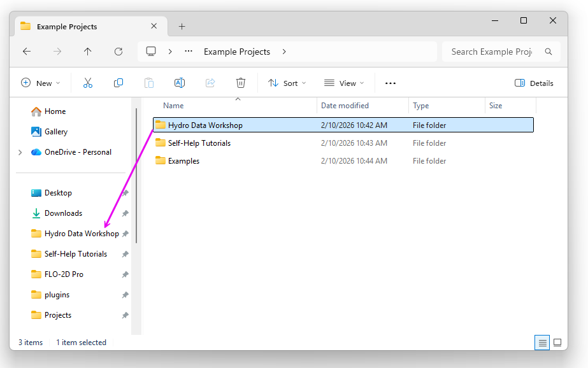The width and height of the screenshot is (588, 368).
Task: Switch to large thumbnails view in status bar
Action: (557, 343)
